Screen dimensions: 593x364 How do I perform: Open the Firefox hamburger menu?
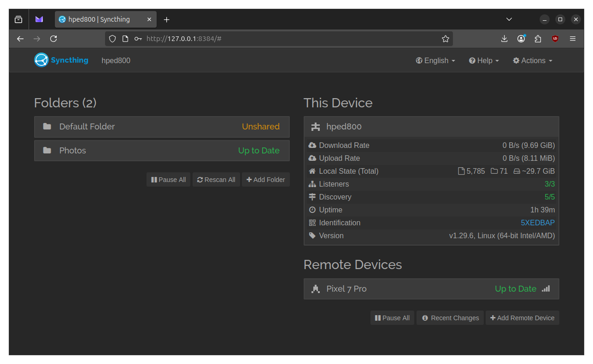click(x=573, y=39)
